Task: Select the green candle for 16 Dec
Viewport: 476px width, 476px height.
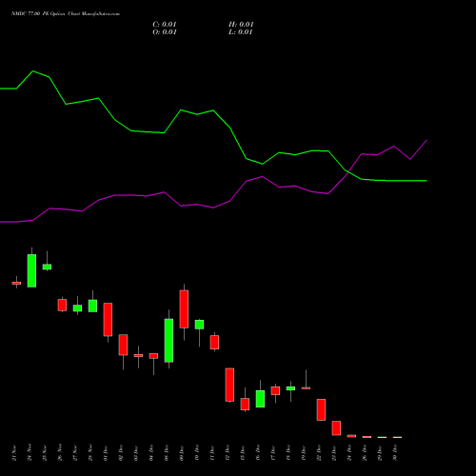Action: click(260, 399)
